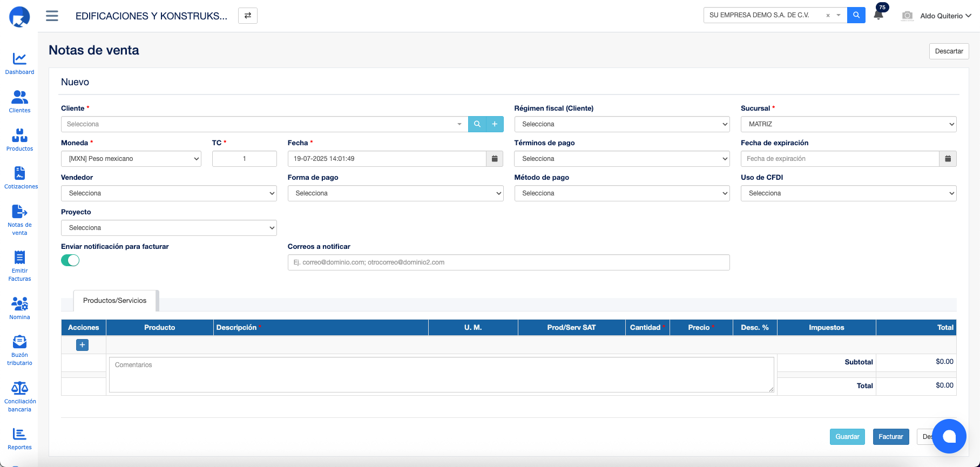This screenshot has width=980, height=467.
Task: Open the hamburger navigation menu
Action: pos(52,16)
